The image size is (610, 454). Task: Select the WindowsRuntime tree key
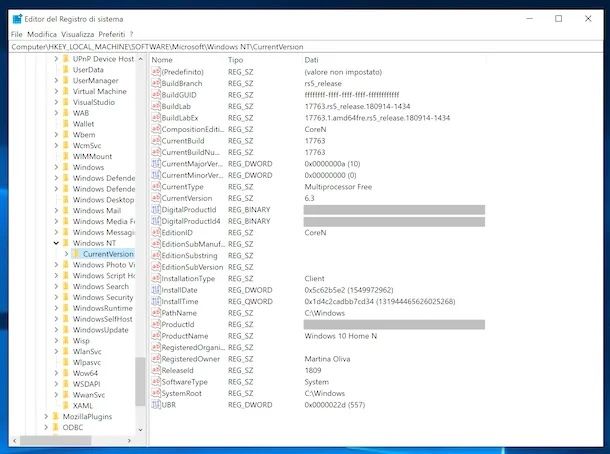(102, 308)
